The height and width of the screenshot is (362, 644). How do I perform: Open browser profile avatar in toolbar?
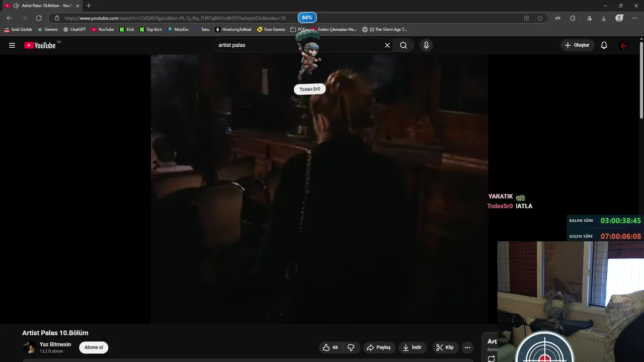click(619, 18)
